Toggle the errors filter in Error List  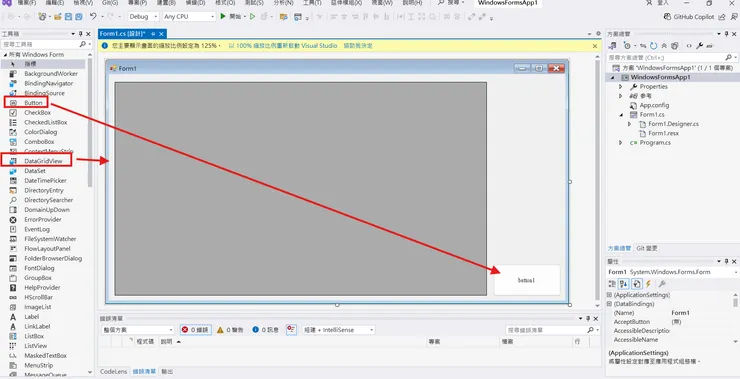pos(196,330)
